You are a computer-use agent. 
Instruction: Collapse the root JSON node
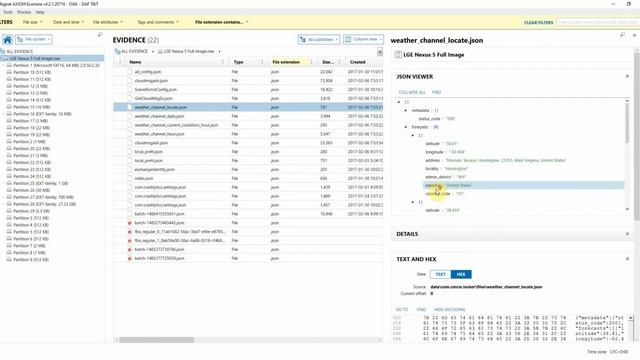click(x=399, y=102)
